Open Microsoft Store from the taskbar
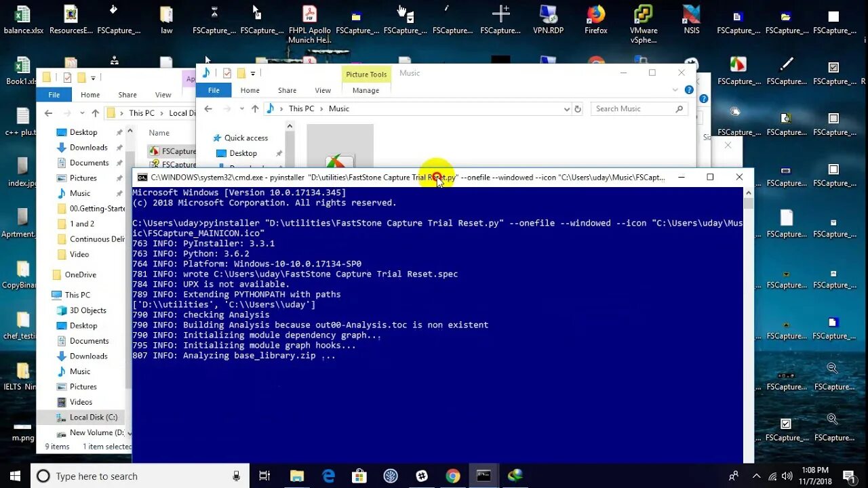868x488 pixels. click(360, 476)
